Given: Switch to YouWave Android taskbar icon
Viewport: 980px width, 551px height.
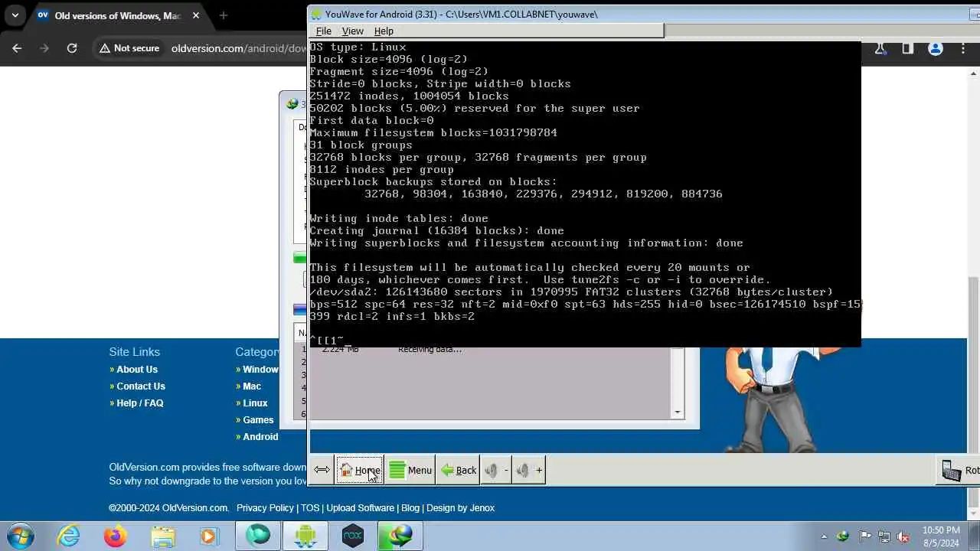Looking at the screenshot, I should (x=305, y=536).
